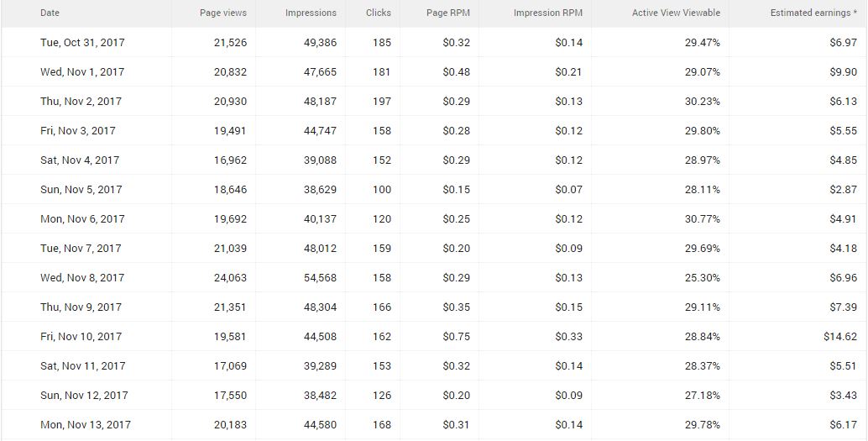Select the Tue, Oct 31, 2017 date cell
The height and width of the screenshot is (441, 868).
coord(82,43)
